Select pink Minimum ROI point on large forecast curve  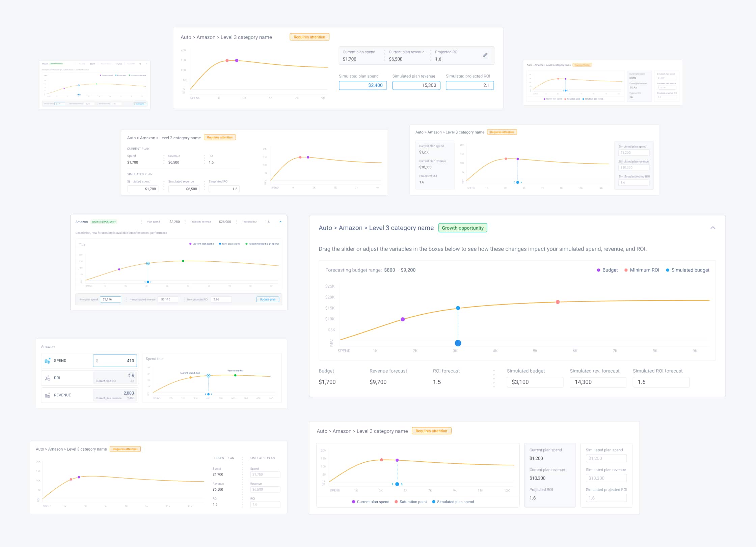pos(558,302)
